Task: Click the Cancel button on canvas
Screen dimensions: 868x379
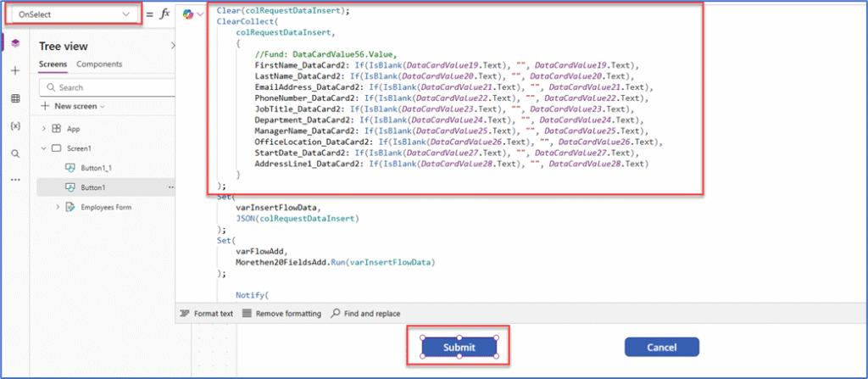Action: [662, 348]
